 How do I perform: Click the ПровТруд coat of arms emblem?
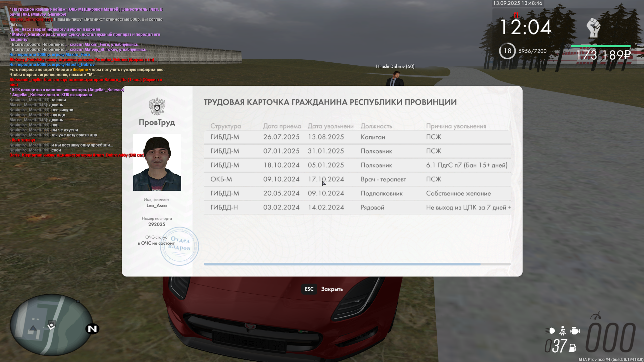[157, 106]
